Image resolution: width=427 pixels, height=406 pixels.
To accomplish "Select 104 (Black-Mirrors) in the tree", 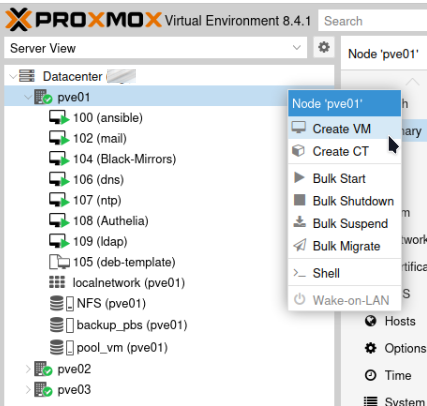I will click(x=125, y=159).
